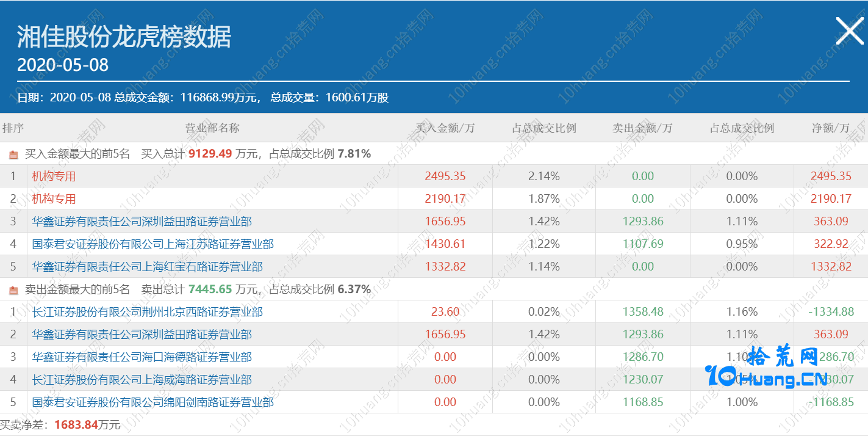Viewport: 868px width, 436px height.
Task: Open 国泰君安证券绵阳剑南路证券营业部 link
Action: pos(152,402)
